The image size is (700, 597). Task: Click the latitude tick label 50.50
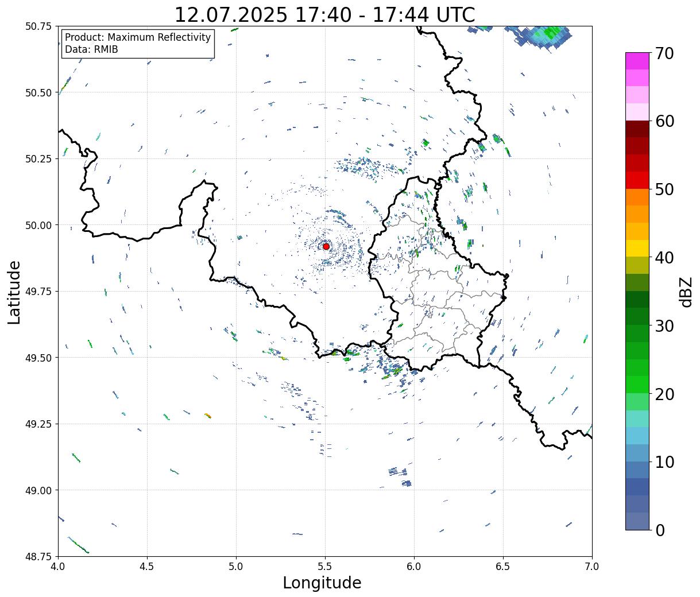coord(38,92)
